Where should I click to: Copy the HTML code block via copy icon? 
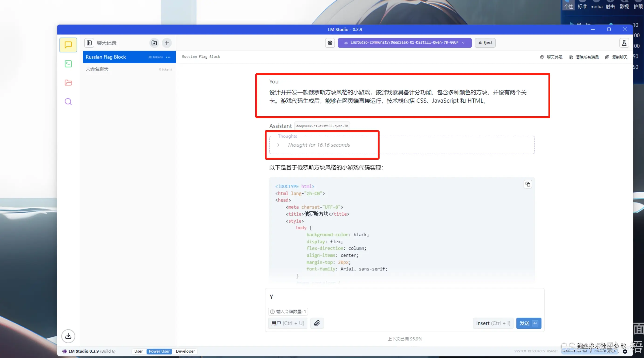pyautogui.click(x=528, y=184)
